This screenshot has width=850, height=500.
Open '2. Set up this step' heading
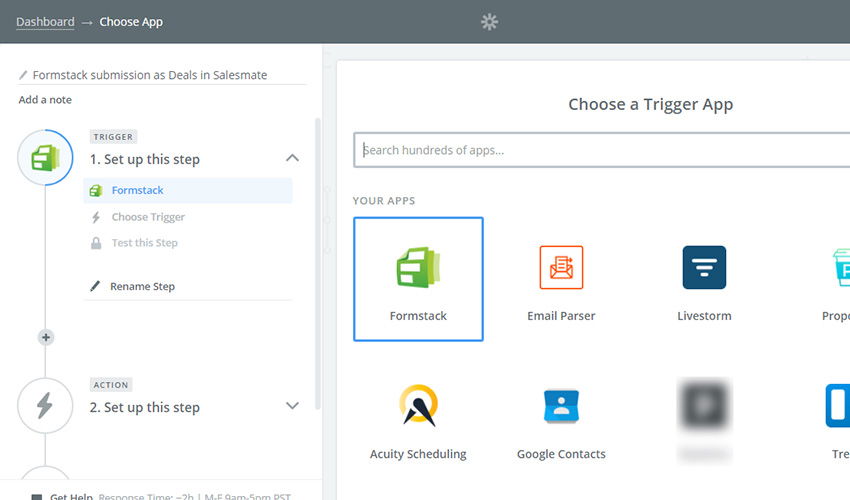(145, 407)
